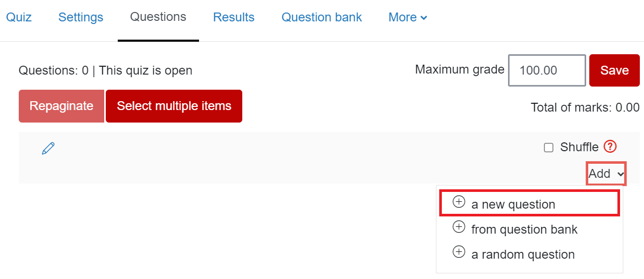
Task: Go to the Results tab
Action: [233, 17]
